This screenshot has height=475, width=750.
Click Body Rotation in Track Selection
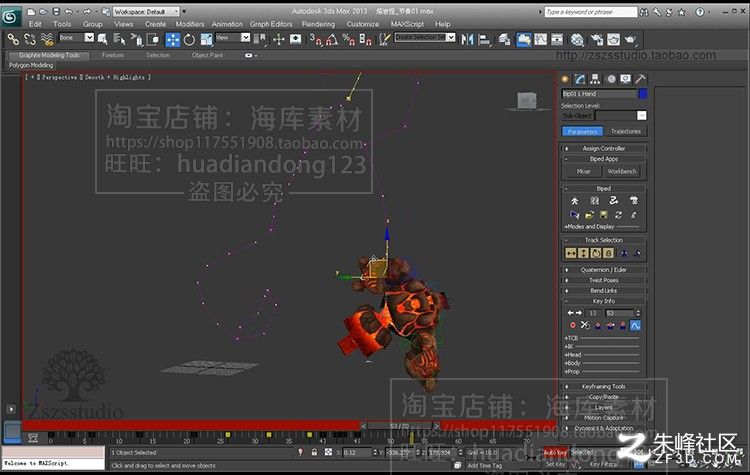pos(596,253)
